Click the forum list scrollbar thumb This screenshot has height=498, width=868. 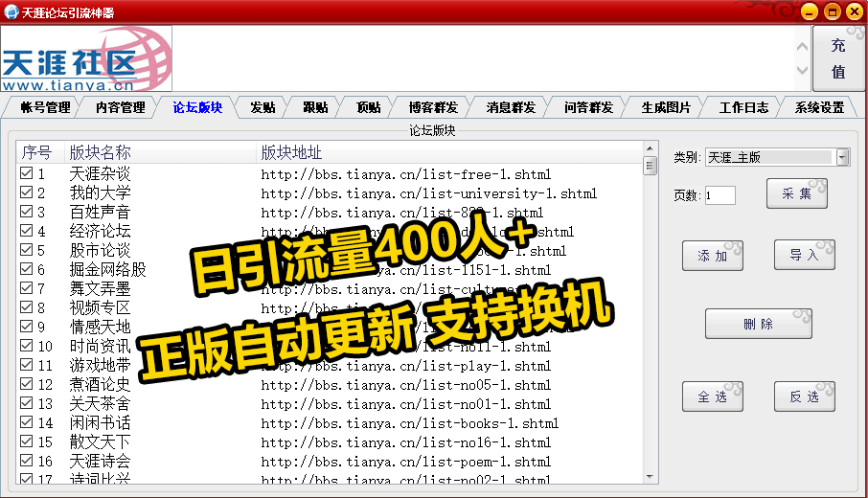[x=650, y=166]
